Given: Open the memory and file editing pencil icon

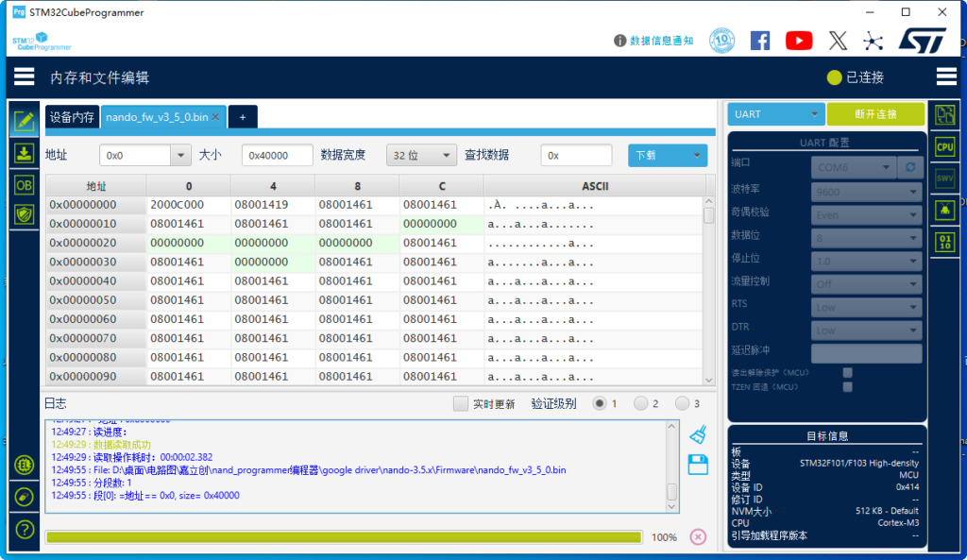Looking at the screenshot, I should click(x=24, y=120).
